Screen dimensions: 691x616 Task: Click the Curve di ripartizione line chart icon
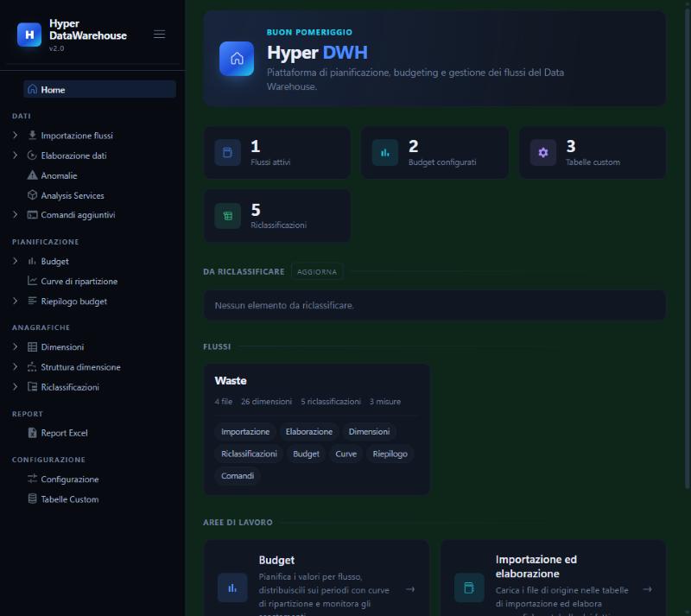(32, 281)
